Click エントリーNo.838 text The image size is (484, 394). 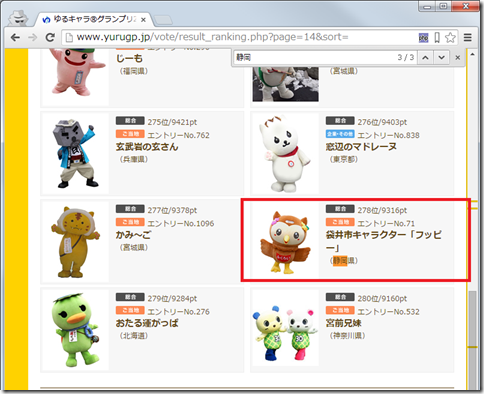pyautogui.click(x=388, y=135)
